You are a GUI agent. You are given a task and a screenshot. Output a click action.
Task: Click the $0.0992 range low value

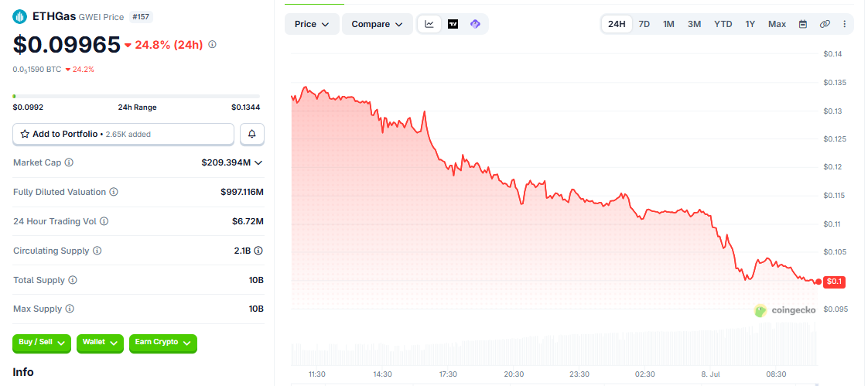28,108
